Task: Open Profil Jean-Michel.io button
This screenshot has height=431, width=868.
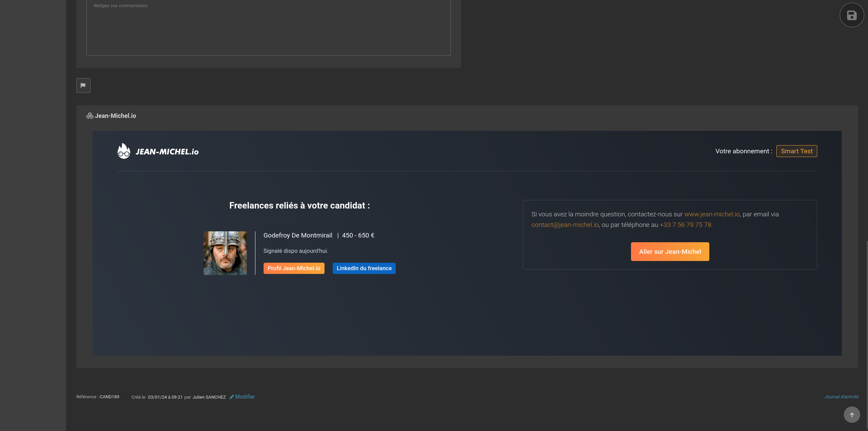Action: [294, 268]
